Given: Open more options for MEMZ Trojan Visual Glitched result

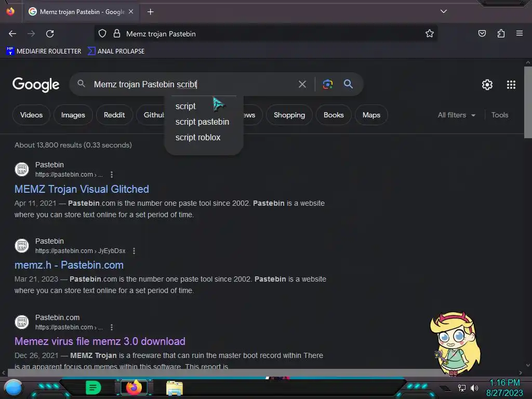Looking at the screenshot, I should (x=112, y=175).
